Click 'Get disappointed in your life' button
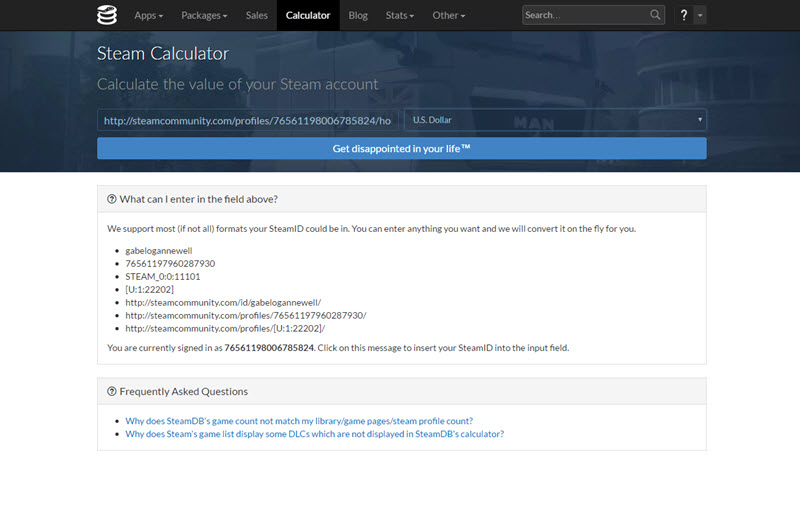800x509 pixels. (402, 148)
